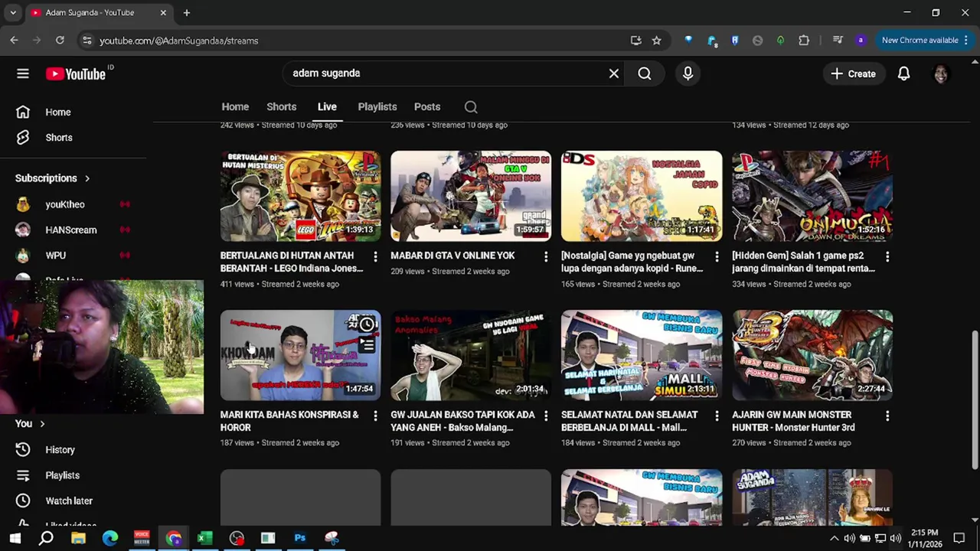Open a new browser tab
The width and height of the screenshot is (980, 551).
pyautogui.click(x=186, y=13)
